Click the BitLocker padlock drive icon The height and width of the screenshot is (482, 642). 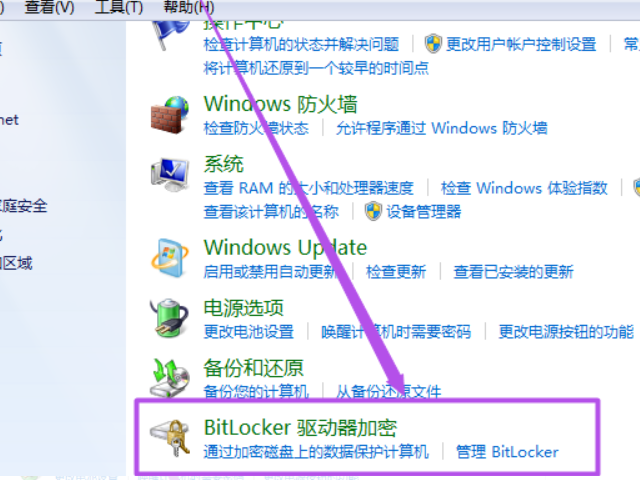click(x=170, y=437)
